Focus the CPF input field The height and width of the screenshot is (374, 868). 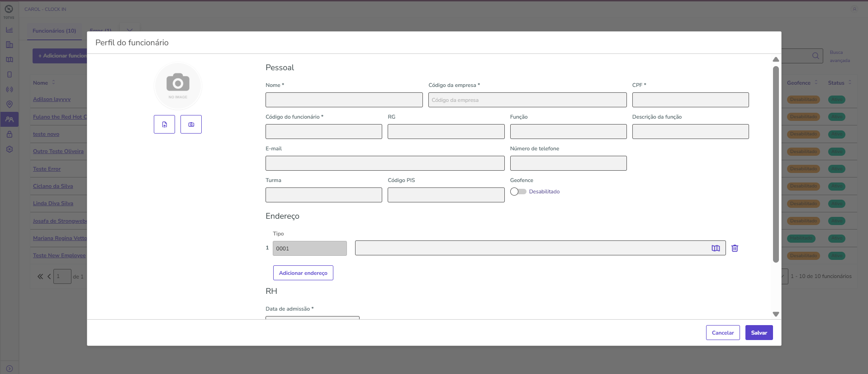pos(690,100)
